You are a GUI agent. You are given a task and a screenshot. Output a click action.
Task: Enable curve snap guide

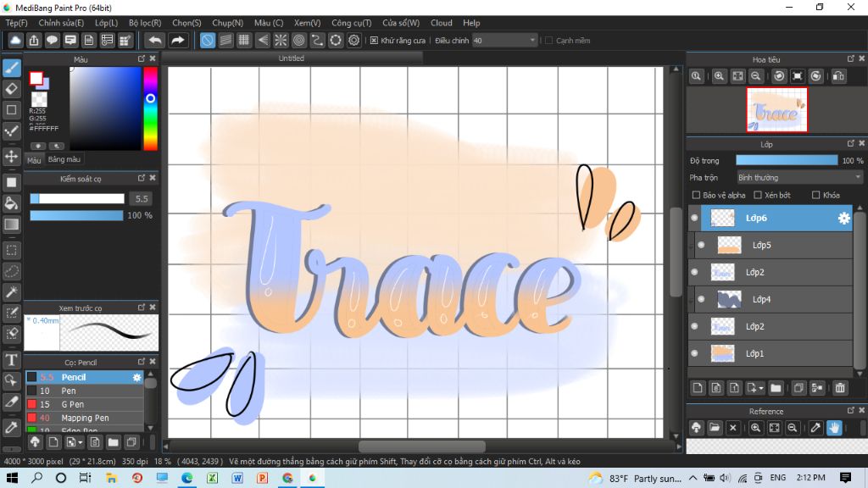pyautogui.click(x=317, y=41)
